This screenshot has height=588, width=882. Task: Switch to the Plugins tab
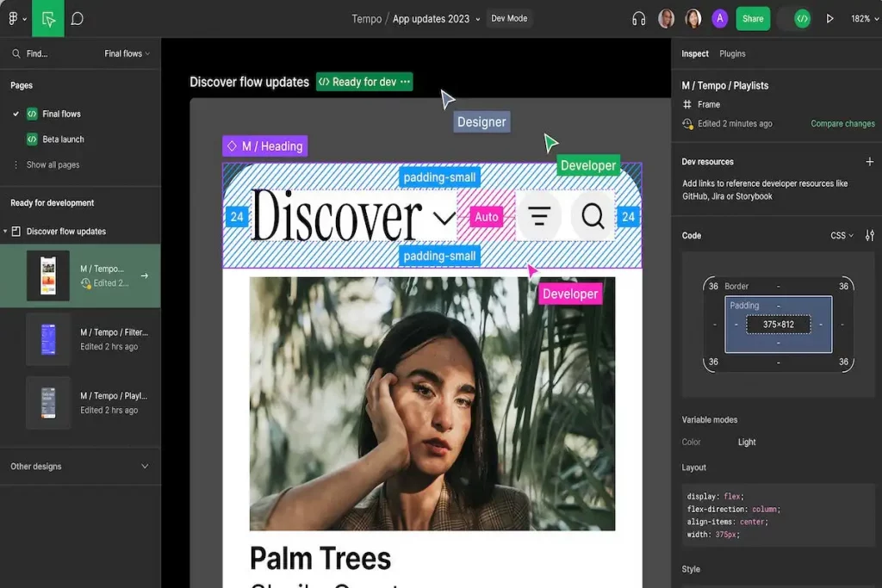732,53
